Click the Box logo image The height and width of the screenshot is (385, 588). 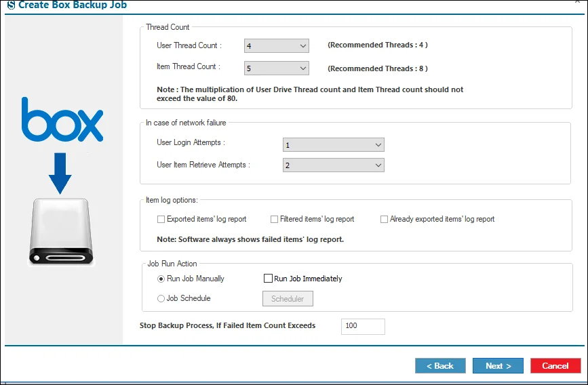(x=62, y=119)
